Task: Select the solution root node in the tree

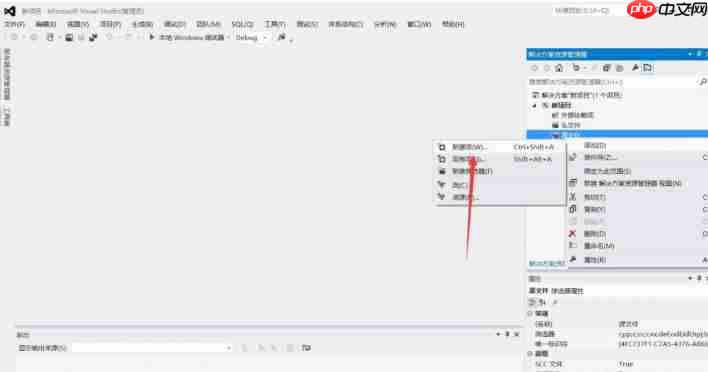Action: coord(577,95)
